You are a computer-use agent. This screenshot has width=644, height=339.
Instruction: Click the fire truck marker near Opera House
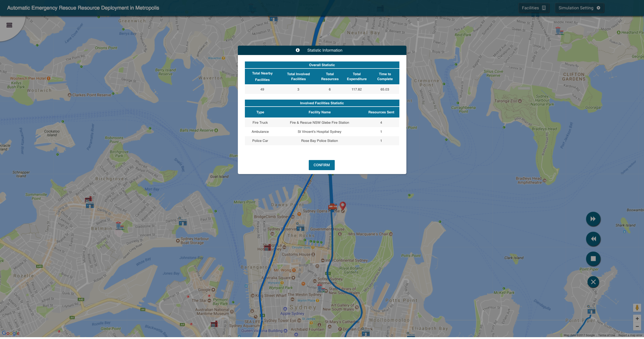[x=332, y=207]
